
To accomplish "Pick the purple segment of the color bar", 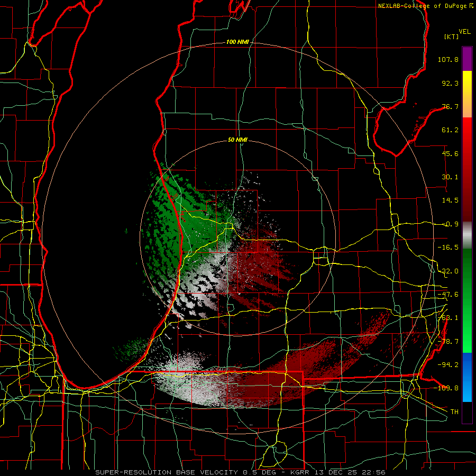I will pyautogui.click(x=467, y=59).
